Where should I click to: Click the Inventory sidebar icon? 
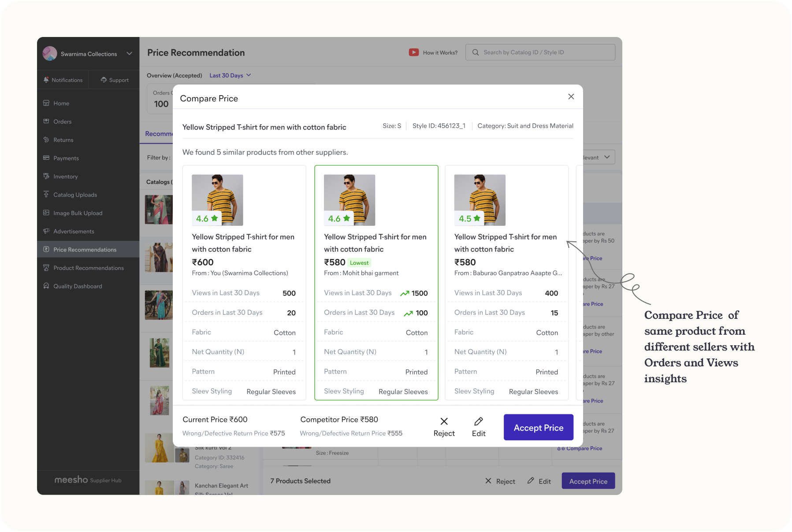tap(46, 176)
